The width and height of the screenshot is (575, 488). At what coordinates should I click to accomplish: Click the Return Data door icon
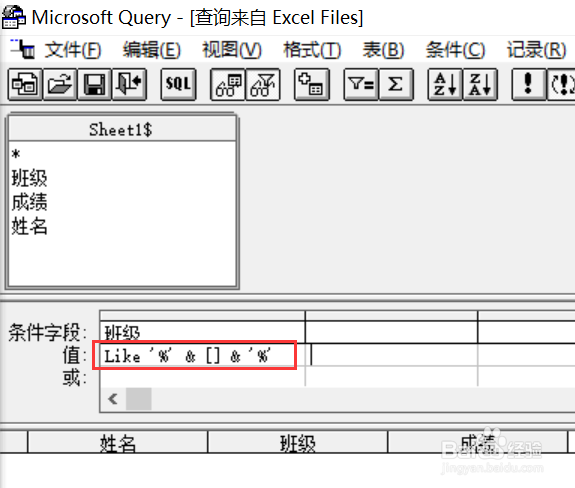tap(129, 84)
